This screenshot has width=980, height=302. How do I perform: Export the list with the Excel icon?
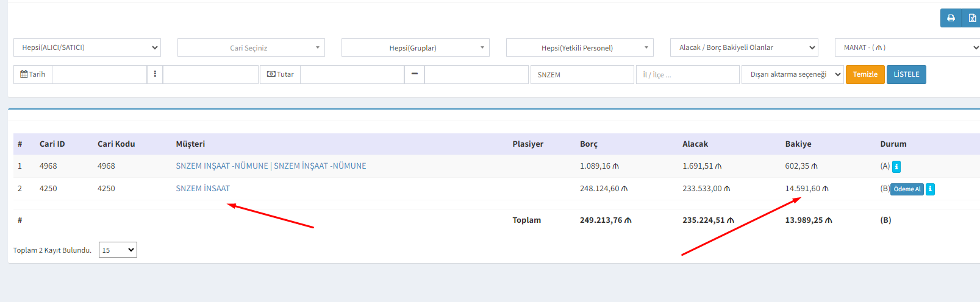971,18
